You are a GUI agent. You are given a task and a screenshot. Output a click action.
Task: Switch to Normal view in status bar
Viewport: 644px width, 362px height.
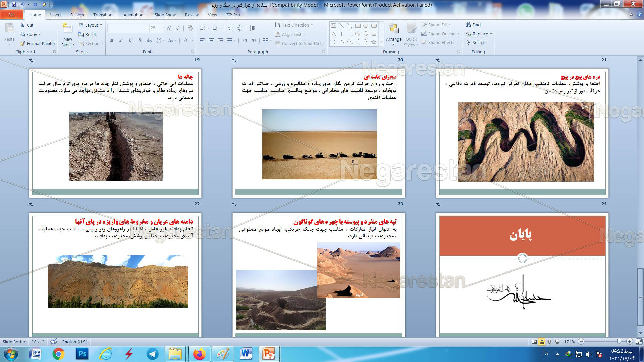pos(534,342)
